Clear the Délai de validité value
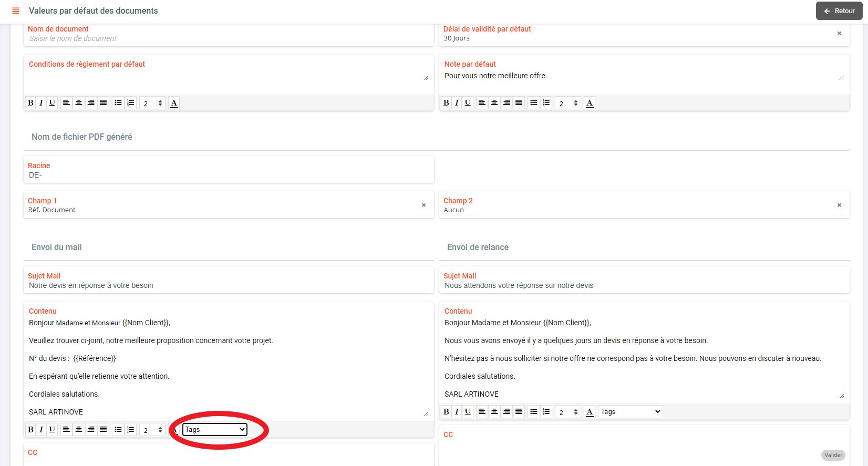 click(839, 33)
